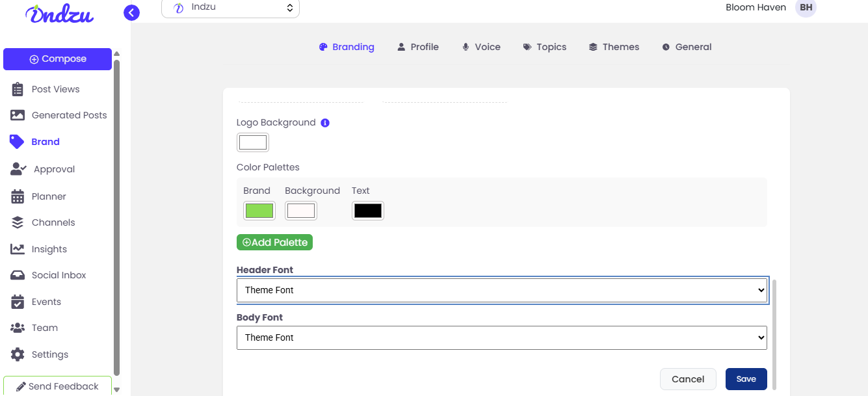Click the BH user avatar
Viewport: 868px width, 396px height.
point(806,8)
